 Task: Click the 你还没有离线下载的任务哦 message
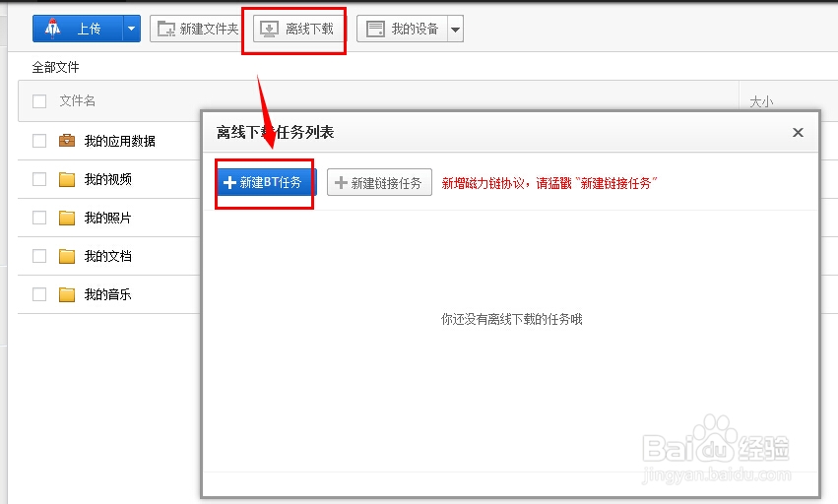coord(511,320)
